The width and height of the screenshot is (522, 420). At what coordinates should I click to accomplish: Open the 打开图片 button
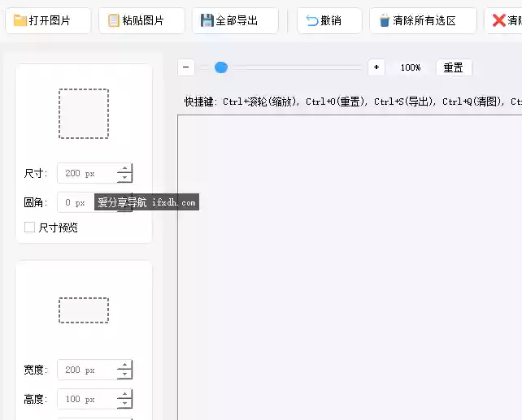click(48, 20)
